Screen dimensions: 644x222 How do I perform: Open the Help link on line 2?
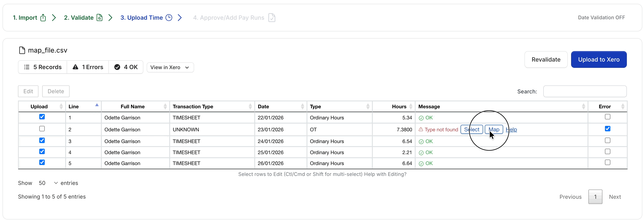[x=511, y=130]
